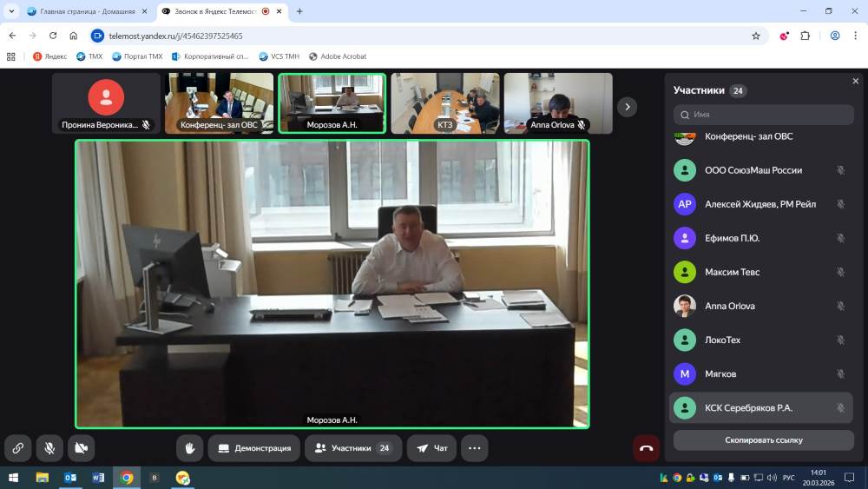Viewport: 868px width, 489px height.
Task: Click the copy meeting link icon
Action: (x=17, y=448)
